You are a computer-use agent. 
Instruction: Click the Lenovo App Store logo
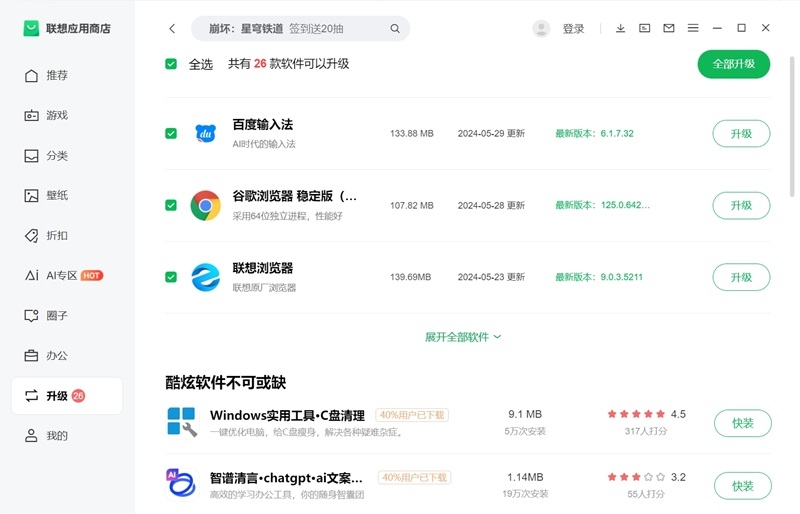(x=31, y=29)
